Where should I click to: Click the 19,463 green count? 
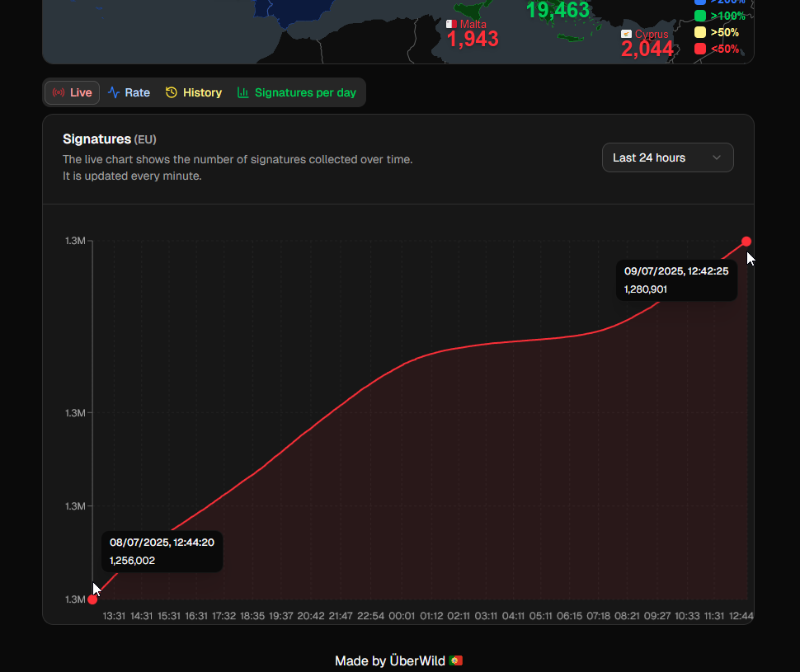point(558,10)
